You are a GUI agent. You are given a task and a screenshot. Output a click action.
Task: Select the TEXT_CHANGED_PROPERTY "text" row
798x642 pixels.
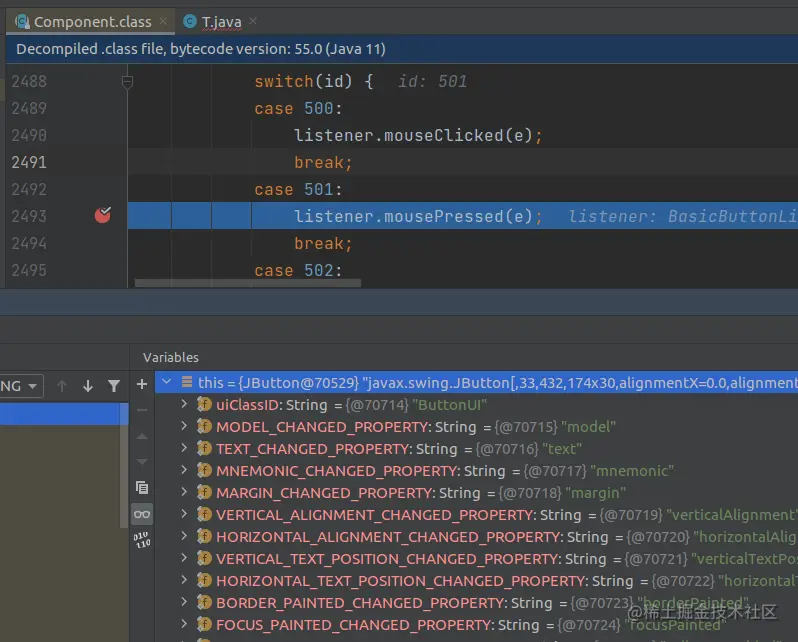(x=476, y=449)
